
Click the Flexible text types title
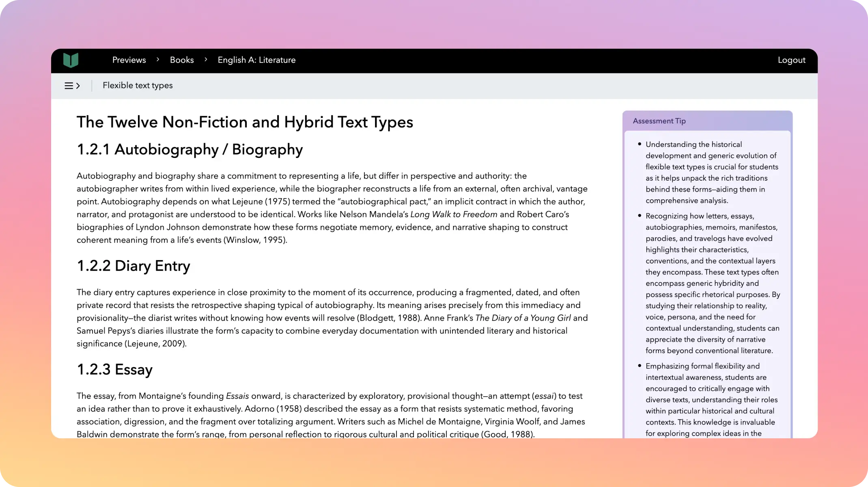(138, 86)
